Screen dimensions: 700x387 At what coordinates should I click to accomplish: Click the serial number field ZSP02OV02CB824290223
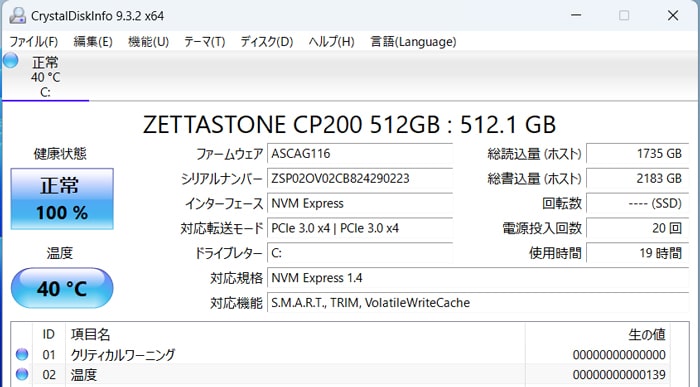(360, 179)
